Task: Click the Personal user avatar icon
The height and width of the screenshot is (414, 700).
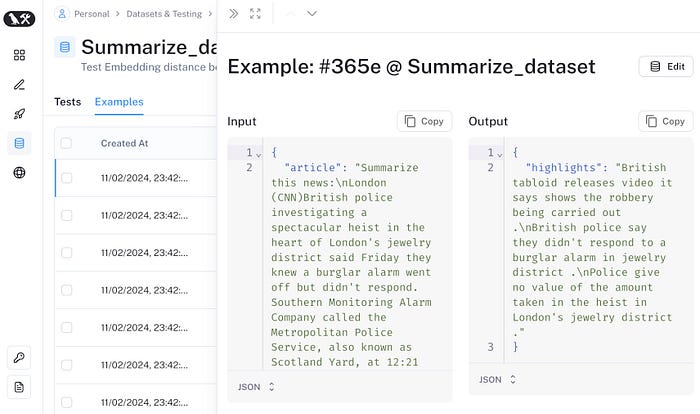Action: (x=62, y=14)
